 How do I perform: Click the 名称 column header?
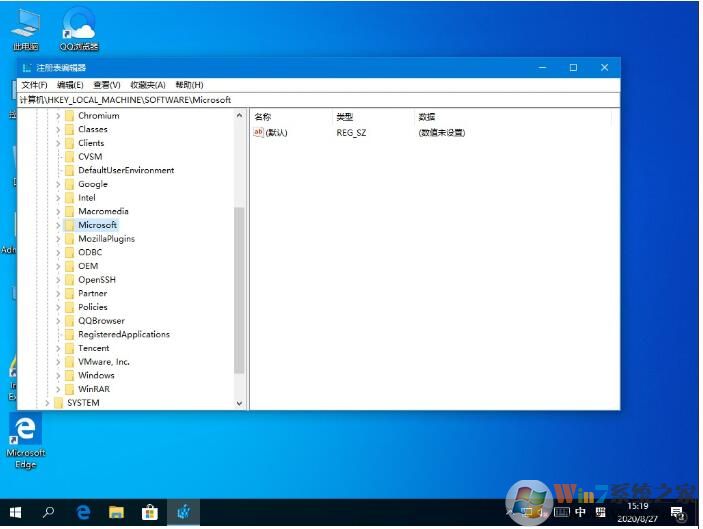coord(264,117)
